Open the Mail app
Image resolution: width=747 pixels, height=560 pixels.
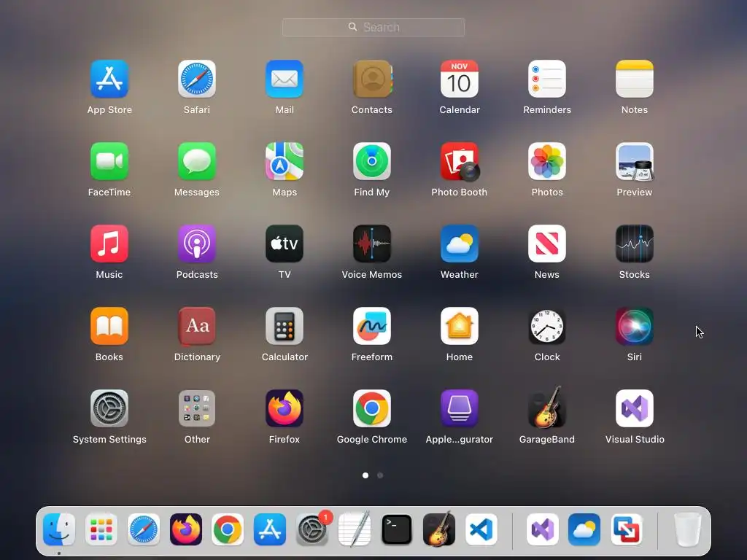285,79
